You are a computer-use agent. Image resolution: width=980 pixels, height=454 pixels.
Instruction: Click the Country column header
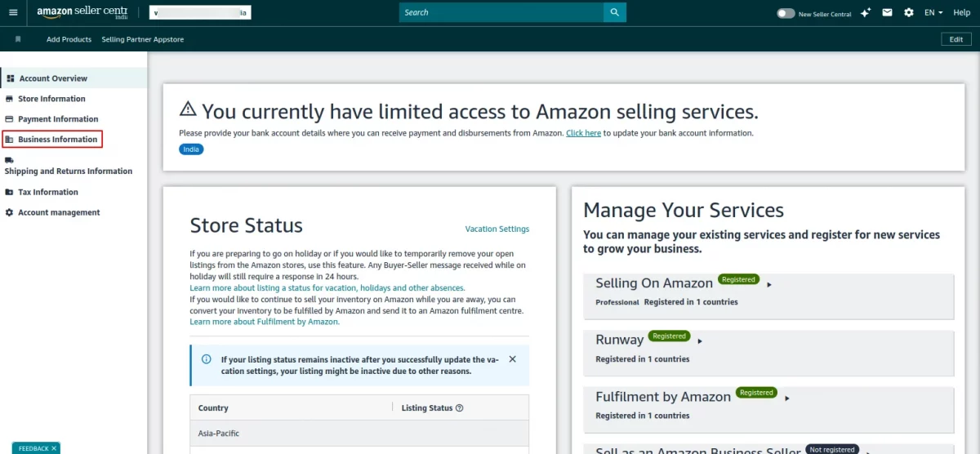213,408
